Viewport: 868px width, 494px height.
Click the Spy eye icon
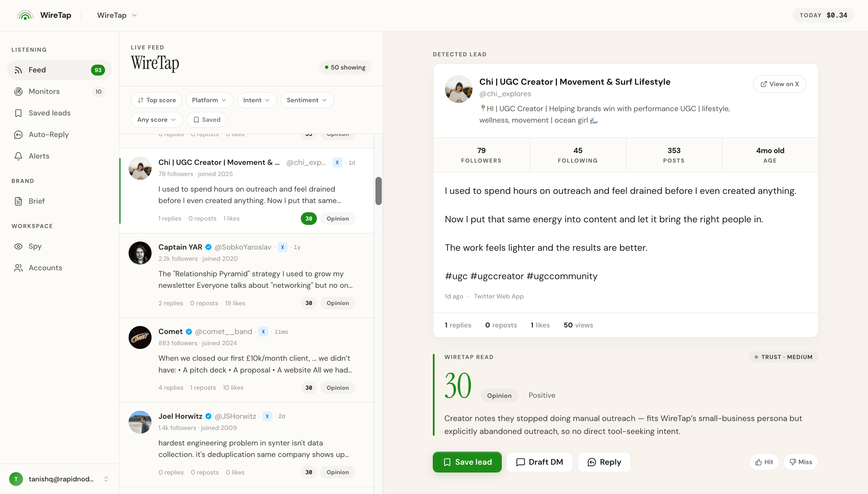(x=18, y=246)
